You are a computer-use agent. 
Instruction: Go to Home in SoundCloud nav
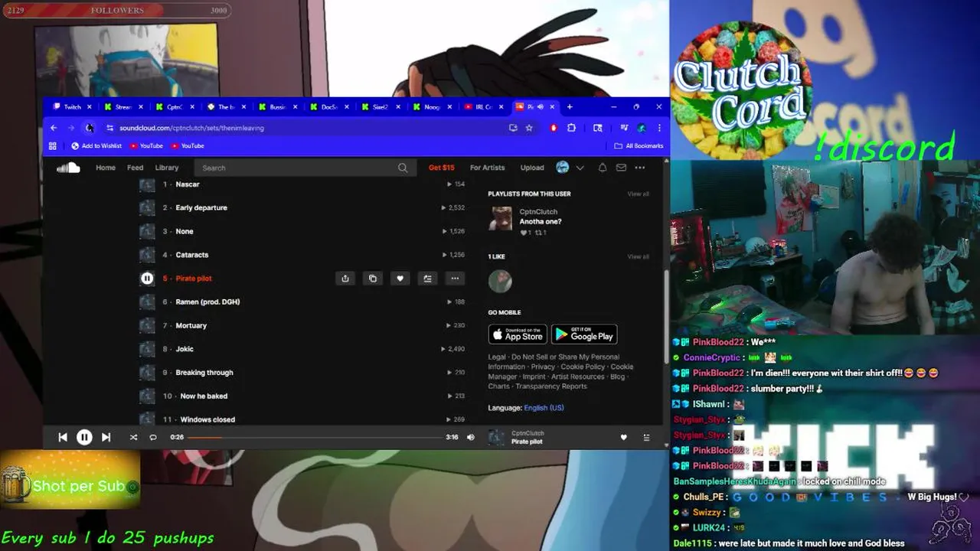pos(106,168)
